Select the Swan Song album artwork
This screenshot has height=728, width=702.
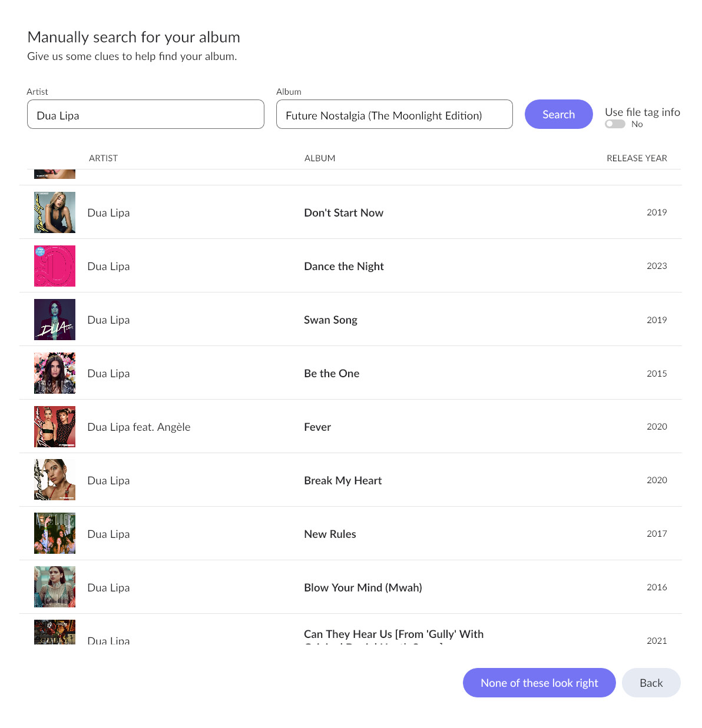55,320
